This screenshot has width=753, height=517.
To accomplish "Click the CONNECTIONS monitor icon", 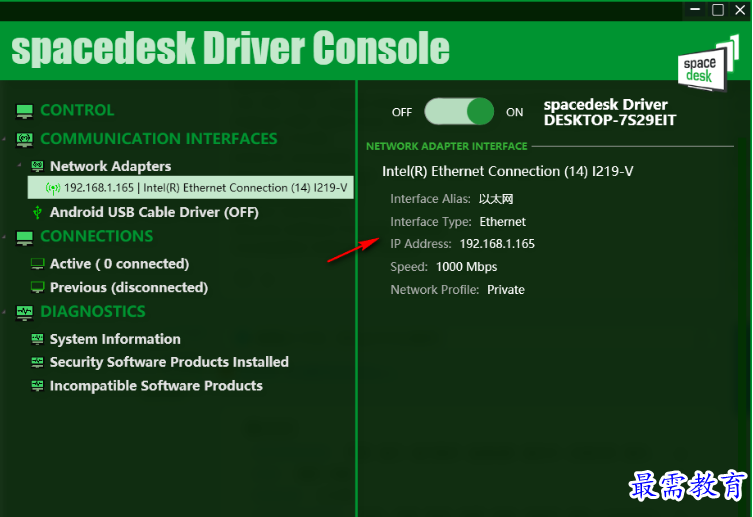I will click(x=24, y=237).
